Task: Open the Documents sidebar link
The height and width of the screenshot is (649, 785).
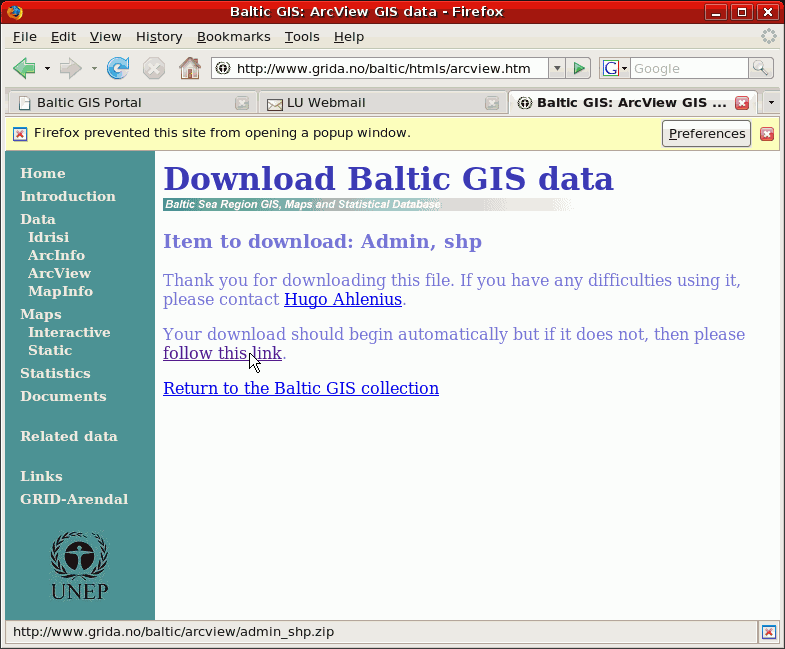Action: coord(63,397)
